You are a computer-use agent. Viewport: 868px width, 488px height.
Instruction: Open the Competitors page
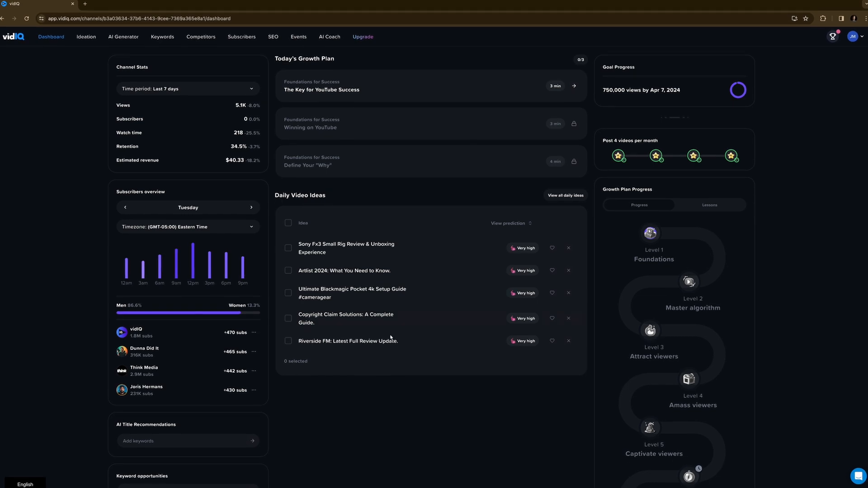201,37
